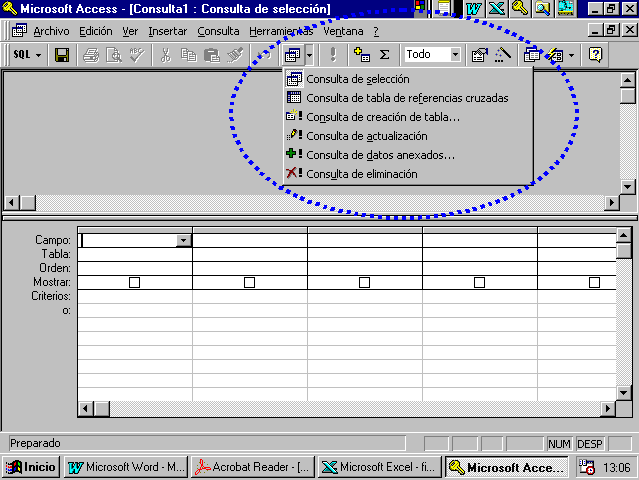Switch to Microsoft Excel in taskbar
Screen dimensions: 639x480
(x=379, y=467)
